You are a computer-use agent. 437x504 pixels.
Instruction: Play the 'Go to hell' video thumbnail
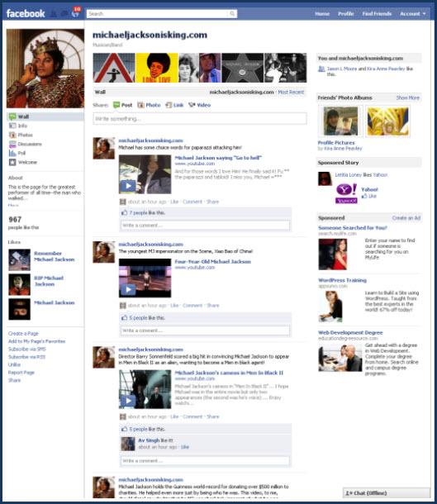pos(145,174)
